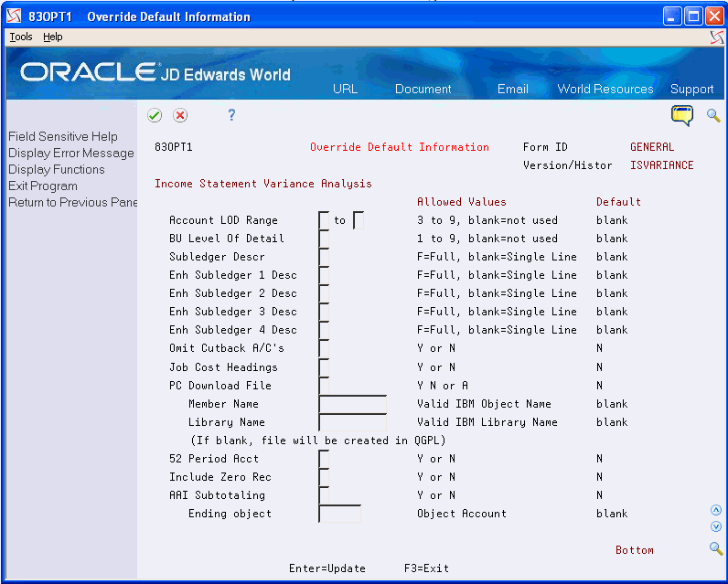Click the scroll up arrow icon
This screenshot has height=584, width=728.
click(716, 510)
